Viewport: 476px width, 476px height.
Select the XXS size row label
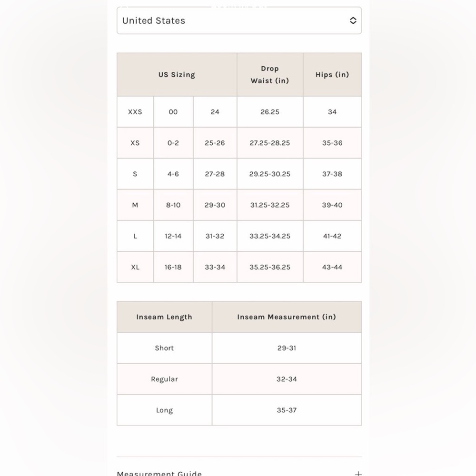(135, 112)
